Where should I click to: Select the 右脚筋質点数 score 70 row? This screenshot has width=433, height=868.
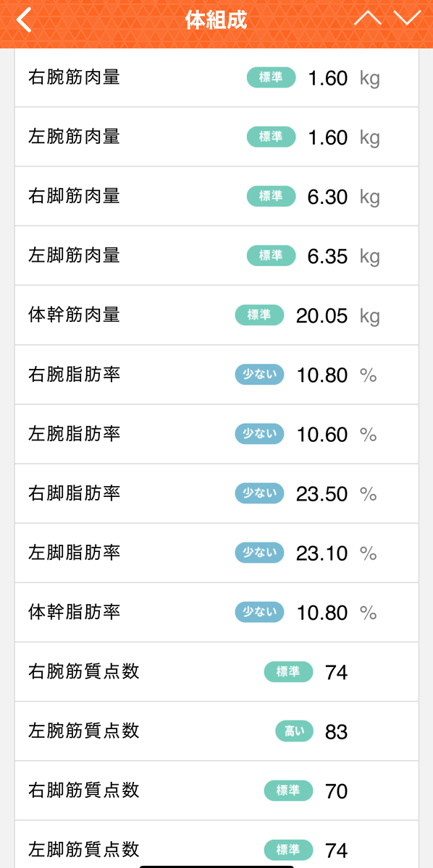tap(216, 790)
